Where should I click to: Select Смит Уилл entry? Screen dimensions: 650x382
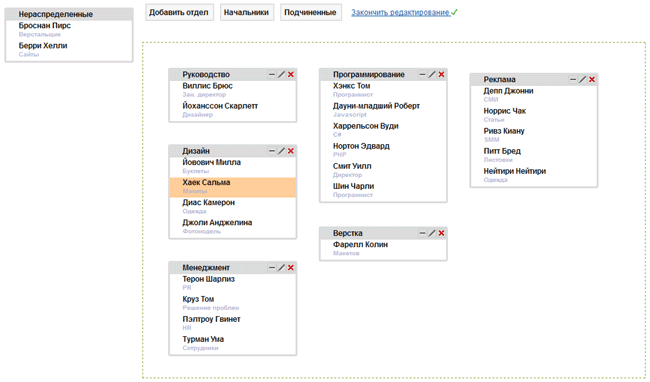tap(383, 170)
